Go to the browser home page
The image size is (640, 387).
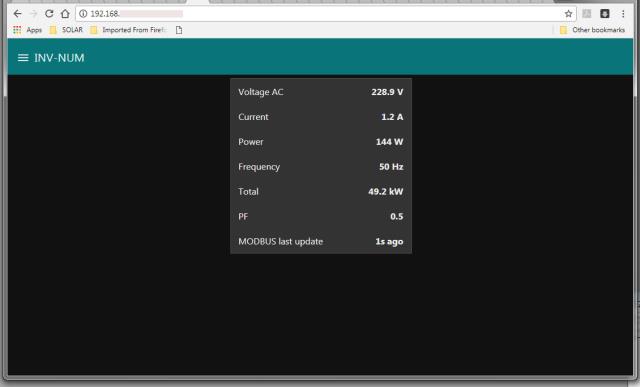click(x=65, y=14)
